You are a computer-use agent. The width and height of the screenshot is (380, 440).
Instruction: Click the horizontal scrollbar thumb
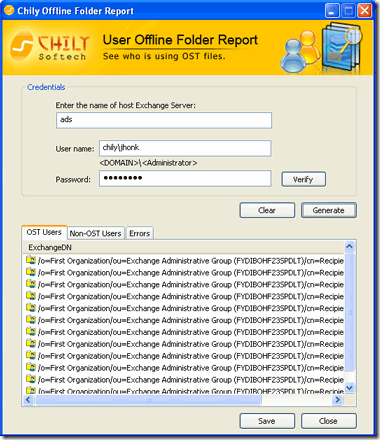(148, 399)
